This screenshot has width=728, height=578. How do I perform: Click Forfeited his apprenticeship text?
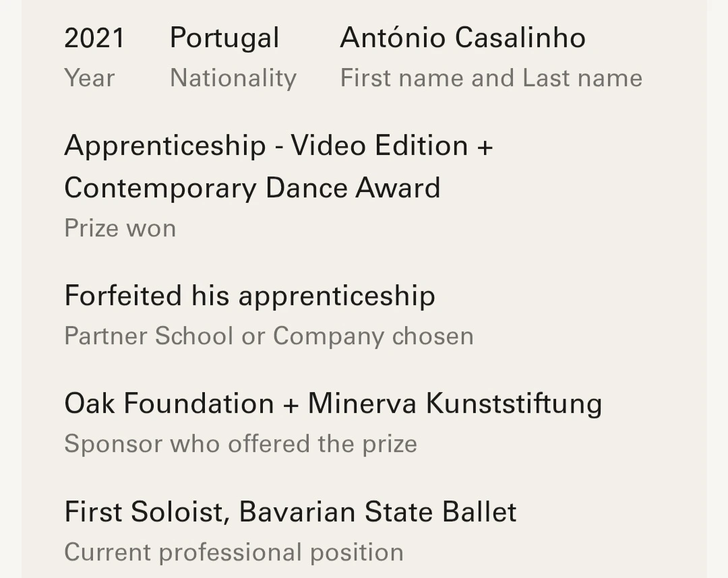click(x=249, y=296)
